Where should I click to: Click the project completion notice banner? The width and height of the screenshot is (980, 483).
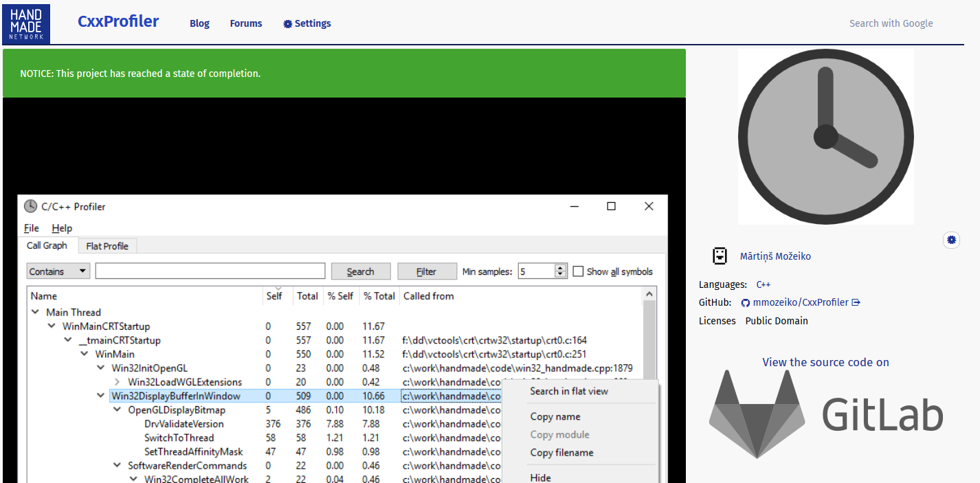pos(344,73)
